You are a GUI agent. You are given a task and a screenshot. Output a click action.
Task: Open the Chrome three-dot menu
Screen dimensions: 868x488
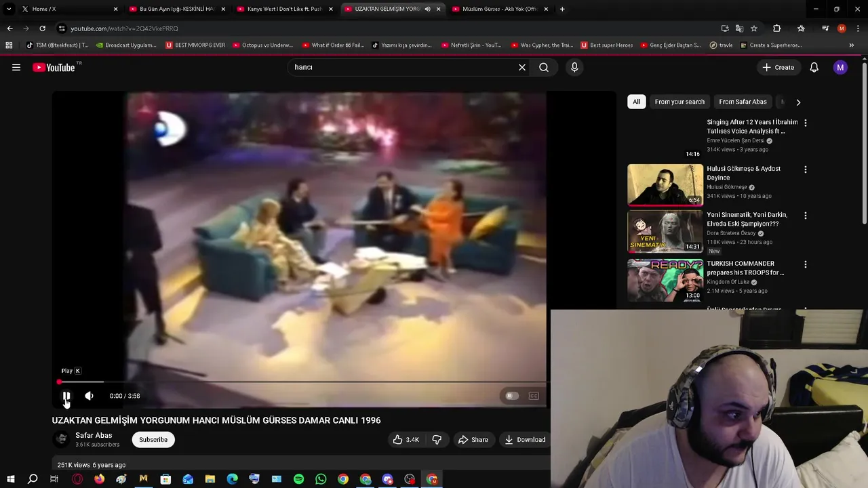click(x=859, y=28)
